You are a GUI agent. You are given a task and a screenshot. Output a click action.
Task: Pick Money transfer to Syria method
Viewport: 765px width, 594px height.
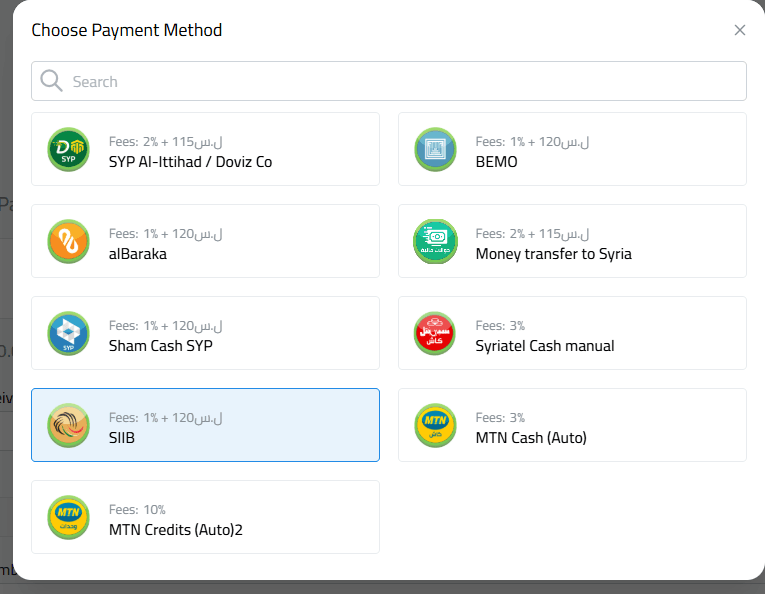click(x=572, y=241)
